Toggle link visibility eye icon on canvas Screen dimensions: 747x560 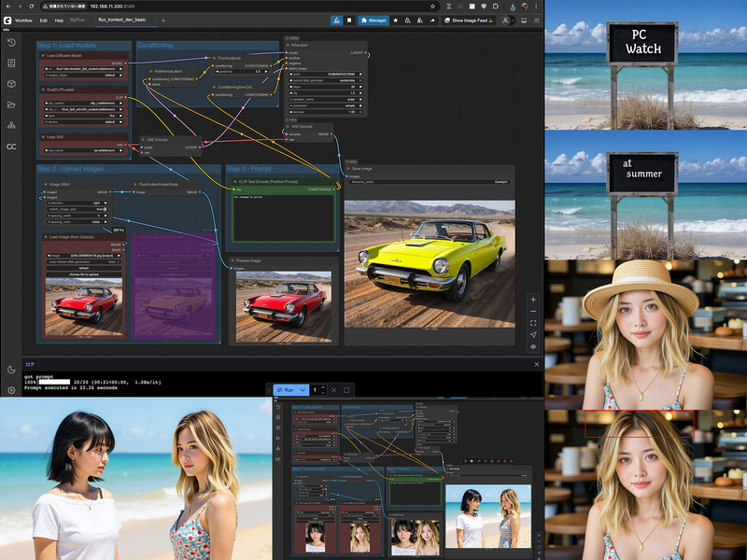click(x=533, y=346)
